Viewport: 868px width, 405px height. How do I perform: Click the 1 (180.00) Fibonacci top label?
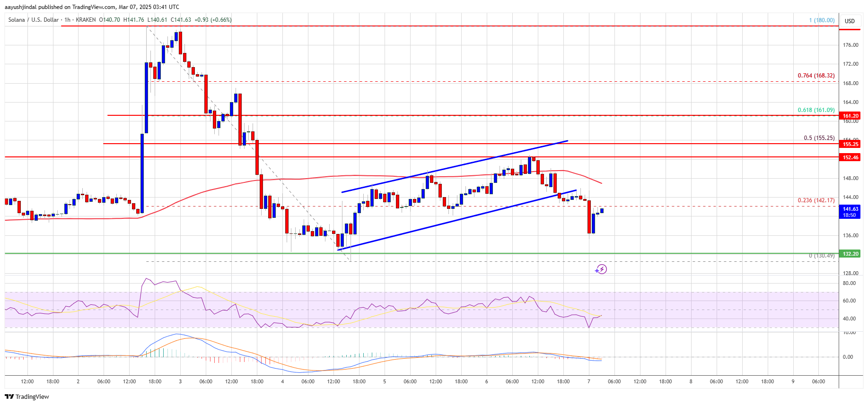pos(822,20)
